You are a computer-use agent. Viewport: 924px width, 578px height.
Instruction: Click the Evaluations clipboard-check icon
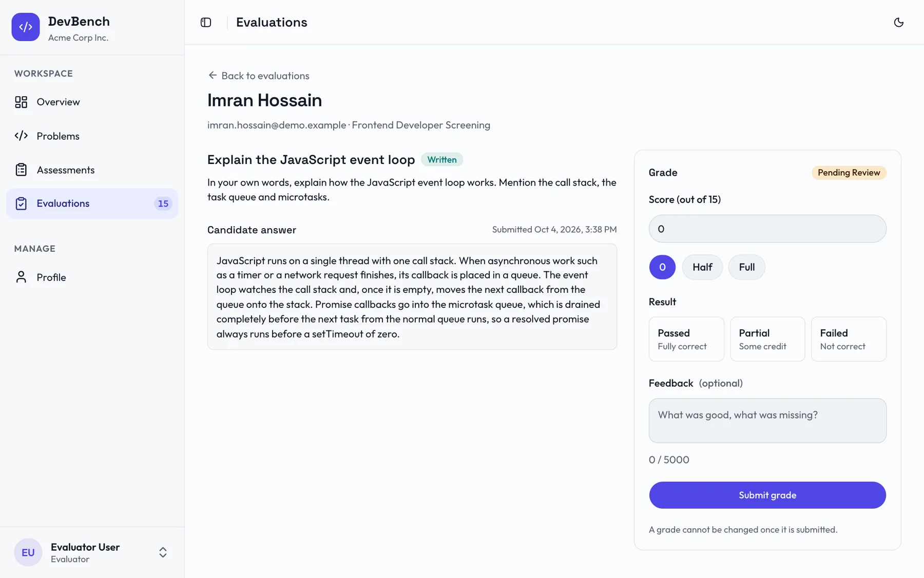pos(21,203)
